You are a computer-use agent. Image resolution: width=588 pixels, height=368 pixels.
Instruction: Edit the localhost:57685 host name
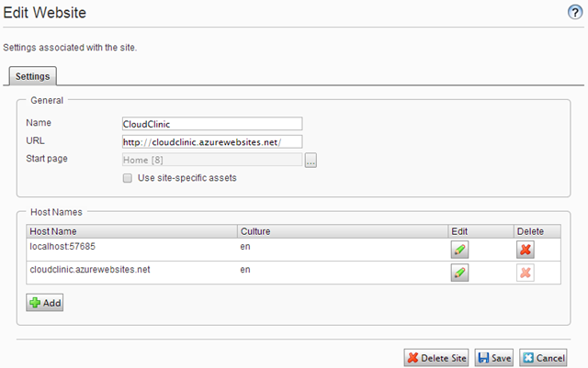click(459, 249)
